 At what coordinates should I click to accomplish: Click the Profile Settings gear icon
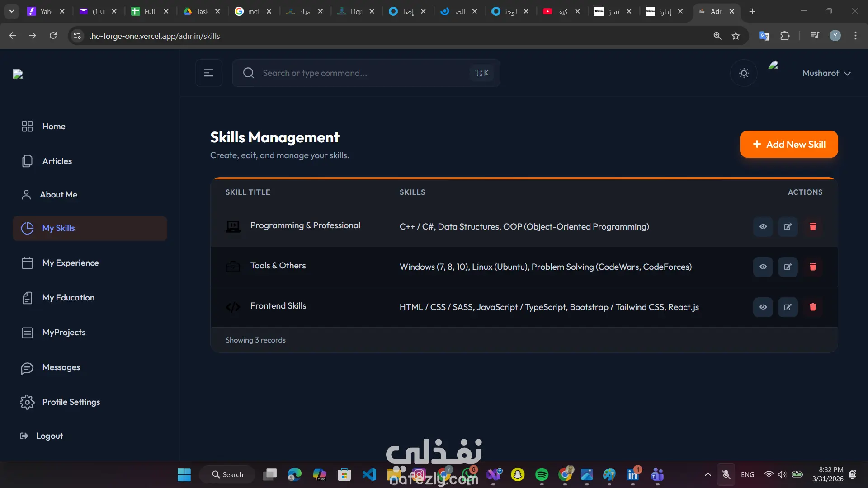[x=27, y=402]
